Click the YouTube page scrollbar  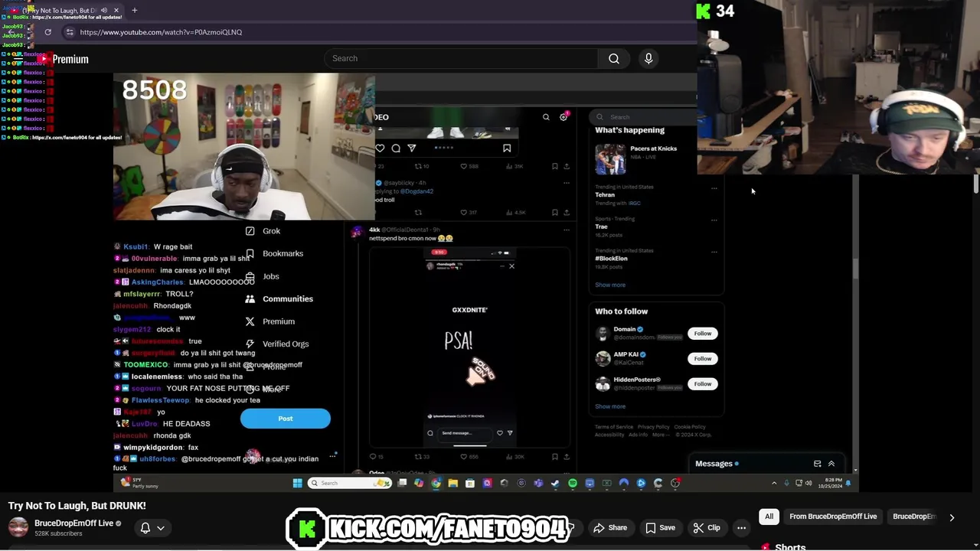(976, 184)
